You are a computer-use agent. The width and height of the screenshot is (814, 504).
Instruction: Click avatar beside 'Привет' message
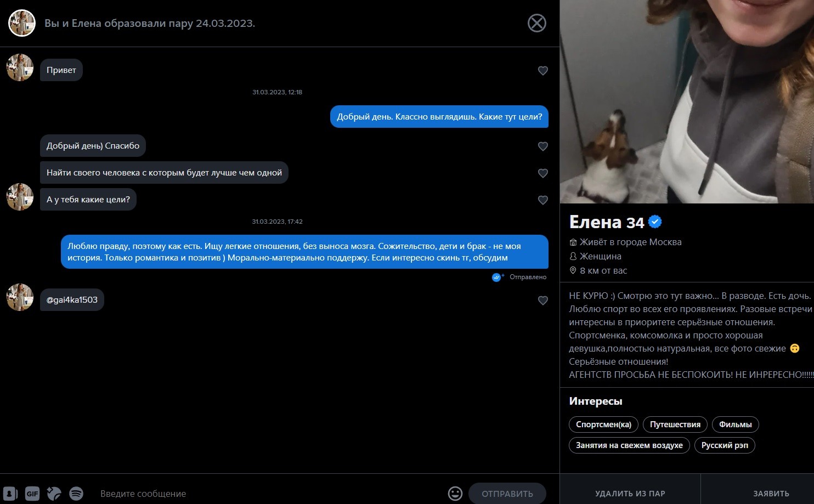point(20,67)
